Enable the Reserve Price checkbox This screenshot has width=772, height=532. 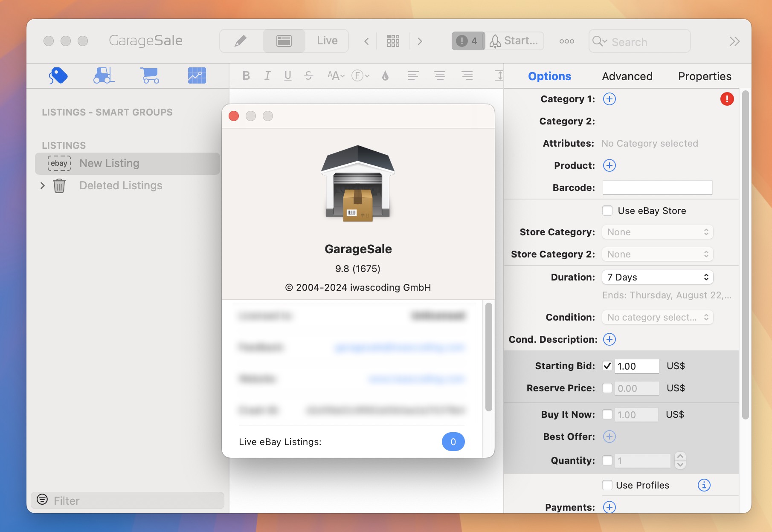607,388
